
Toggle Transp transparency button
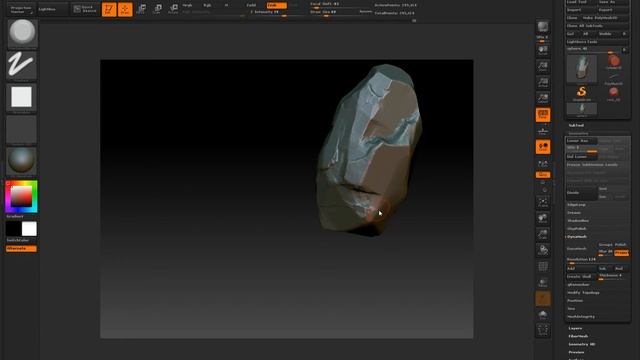click(543, 282)
